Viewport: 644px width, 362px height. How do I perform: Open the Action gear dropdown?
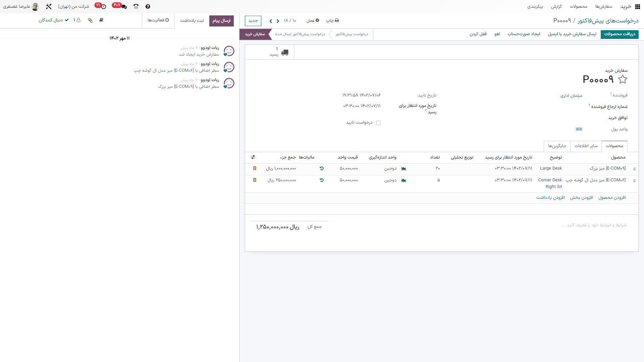tap(313, 20)
